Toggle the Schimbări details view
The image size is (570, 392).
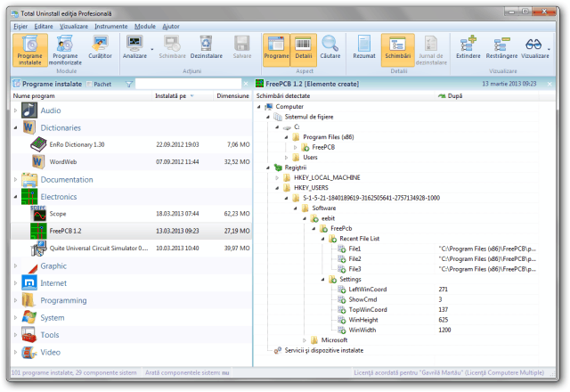click(x=398, y=50)
